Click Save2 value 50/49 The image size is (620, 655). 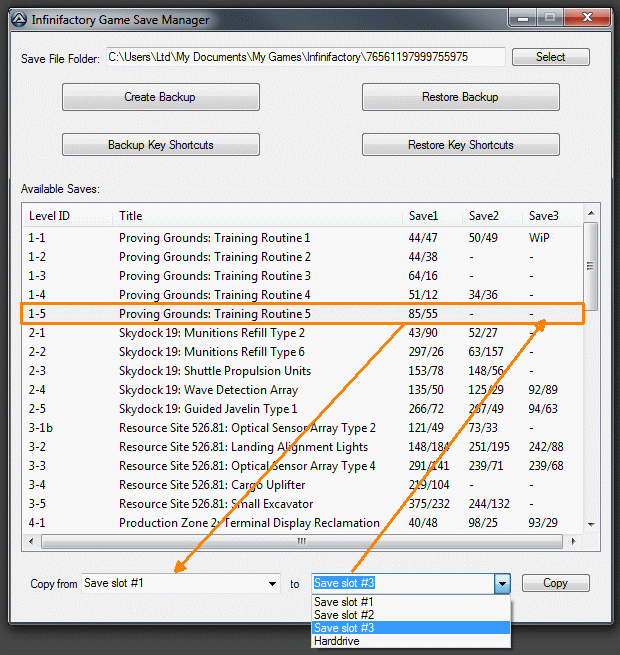tap(483, 238)
